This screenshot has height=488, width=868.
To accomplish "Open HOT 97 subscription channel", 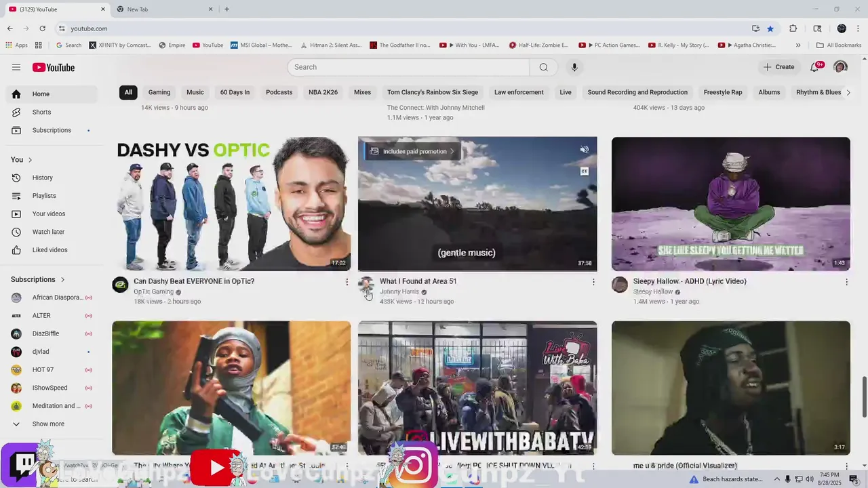I will (x=51, y=370).
